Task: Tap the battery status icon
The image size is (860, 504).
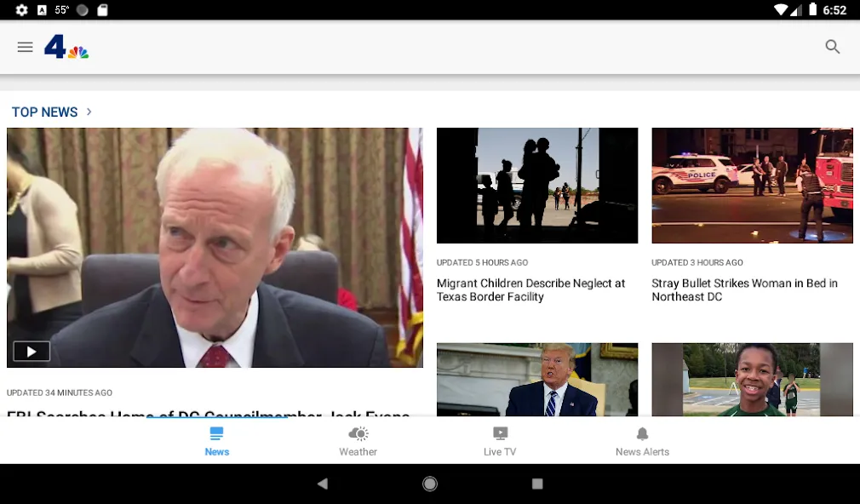Action: pyautogui.click(x=813, y=9)
